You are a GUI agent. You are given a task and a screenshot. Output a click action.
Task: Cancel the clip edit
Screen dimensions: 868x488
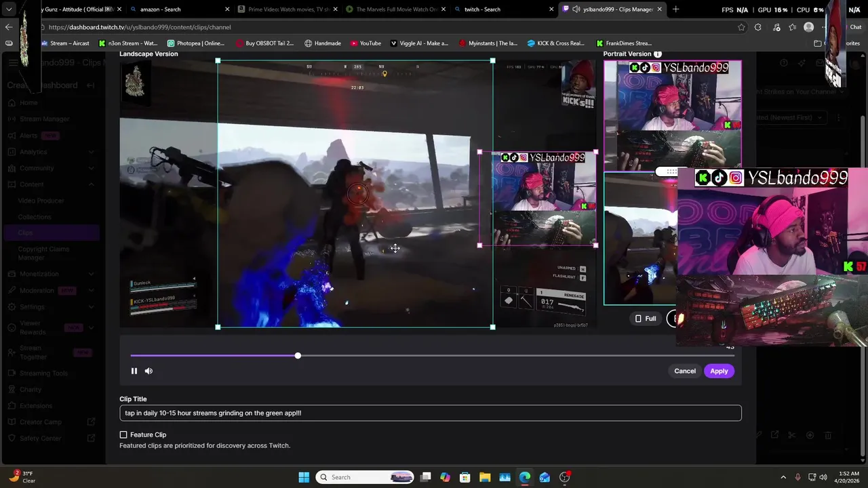point(685,371)
